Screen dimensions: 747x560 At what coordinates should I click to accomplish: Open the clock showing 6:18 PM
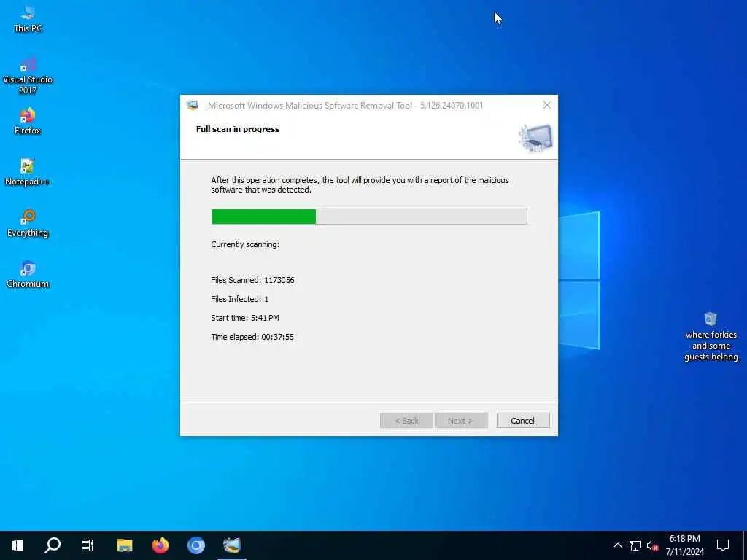pyautogui.click(x=684, y=545)
